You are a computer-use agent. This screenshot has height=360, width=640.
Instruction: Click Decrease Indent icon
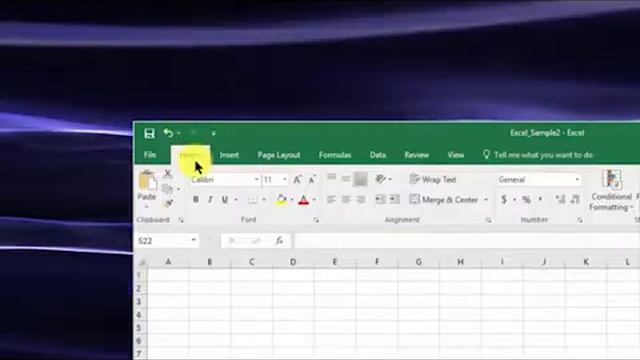[x=380, y=200]
